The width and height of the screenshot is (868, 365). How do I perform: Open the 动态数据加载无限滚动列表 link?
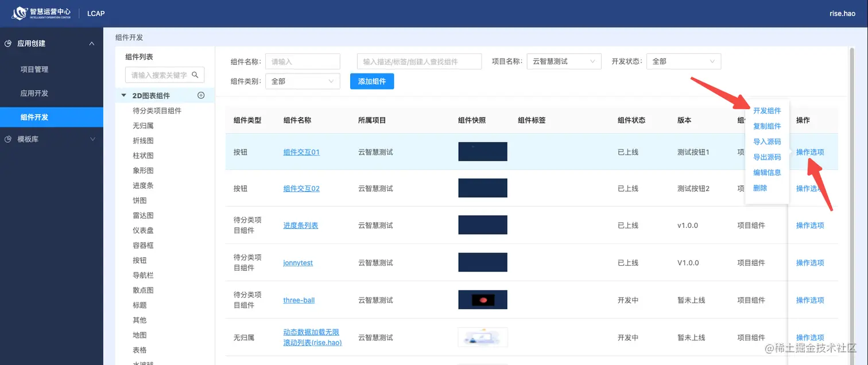click(x=312, y=337)
